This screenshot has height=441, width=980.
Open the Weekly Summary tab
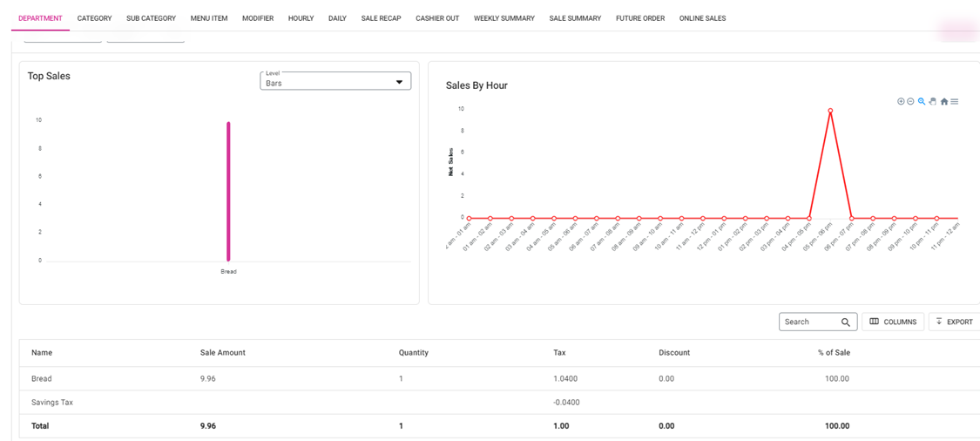click(x=504, y=18)
